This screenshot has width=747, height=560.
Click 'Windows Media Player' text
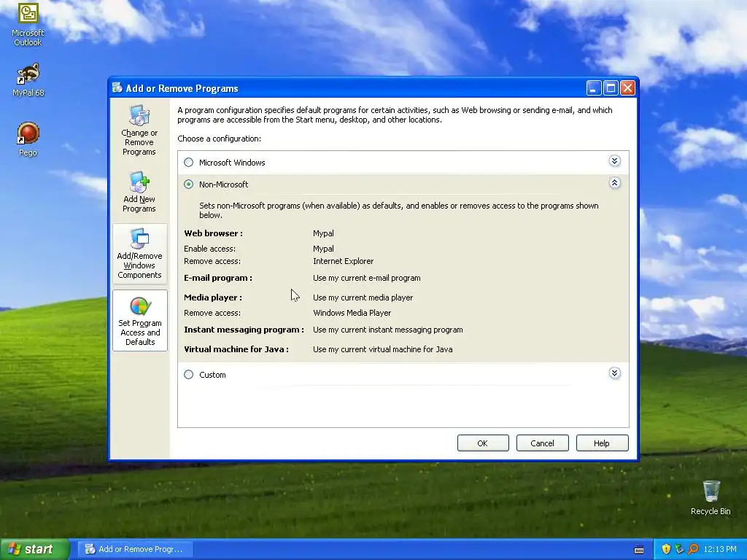pos(352,313)
